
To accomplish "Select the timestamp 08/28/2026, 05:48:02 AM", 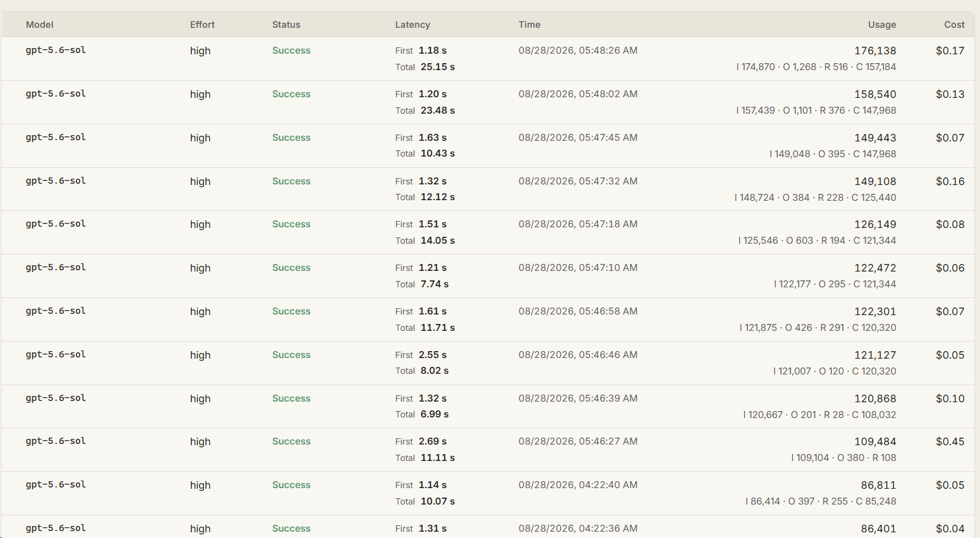I will (578, 94).
